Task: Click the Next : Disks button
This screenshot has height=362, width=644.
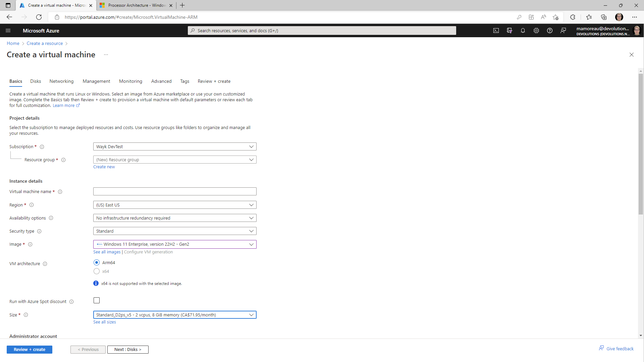Action: pyautogui.click(x=128, y=350)
